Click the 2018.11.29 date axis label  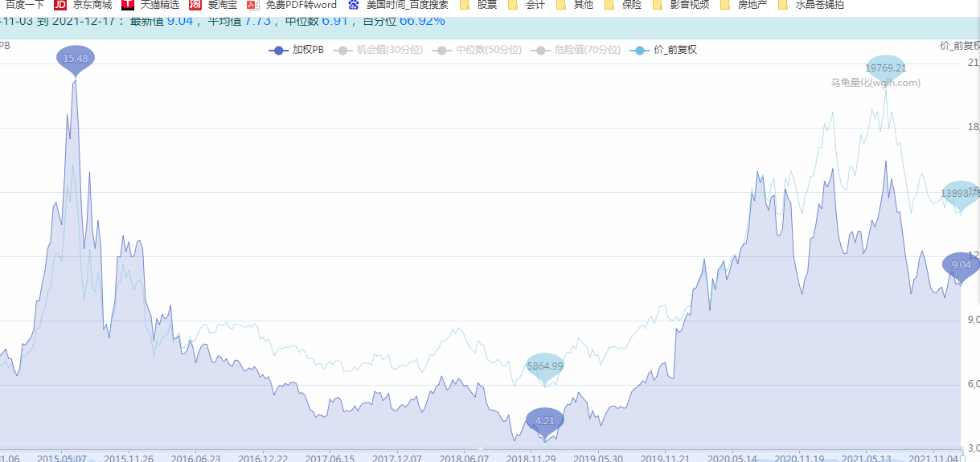click(531, 457)
